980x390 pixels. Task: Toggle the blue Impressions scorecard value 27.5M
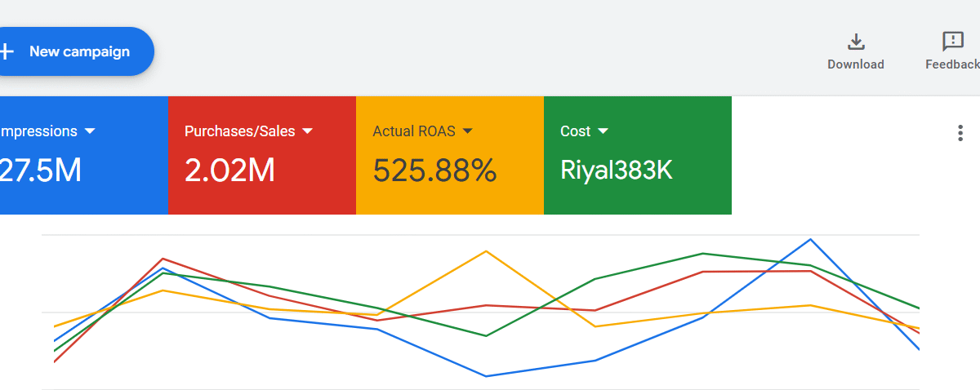click(x=39, y=170)
